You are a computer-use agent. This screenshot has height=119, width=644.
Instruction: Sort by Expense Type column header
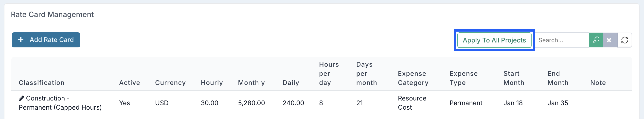pos(464,78)
